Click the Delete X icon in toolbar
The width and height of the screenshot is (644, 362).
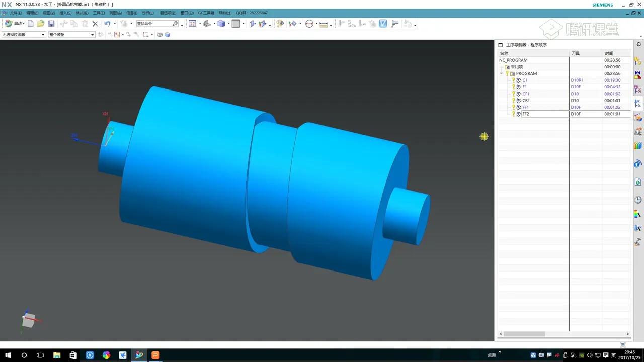[x=95, y=24]
